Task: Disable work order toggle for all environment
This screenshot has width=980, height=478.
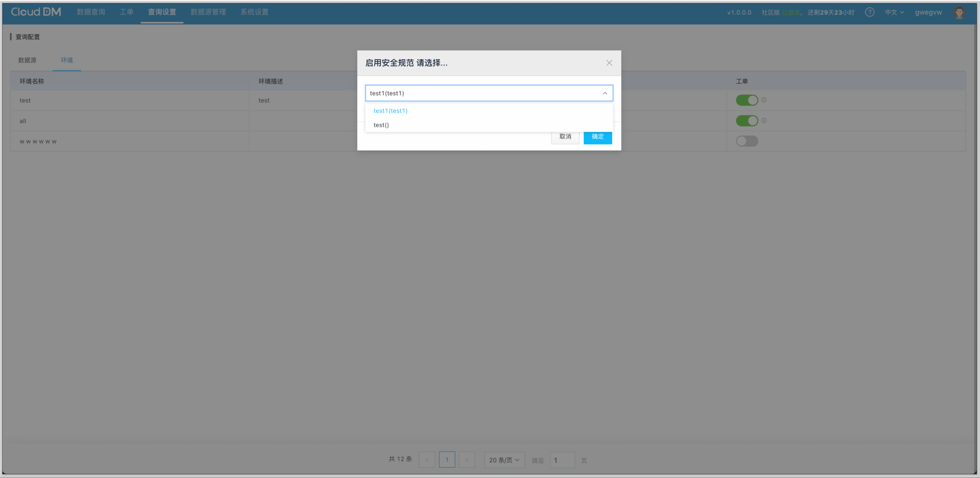Action: [747, 121]
